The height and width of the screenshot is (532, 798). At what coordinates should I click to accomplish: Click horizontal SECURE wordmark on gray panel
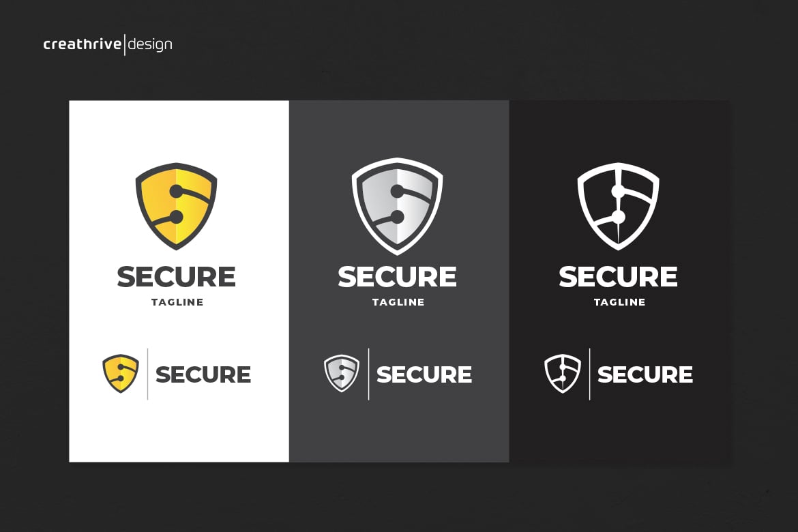pos(424,374)
